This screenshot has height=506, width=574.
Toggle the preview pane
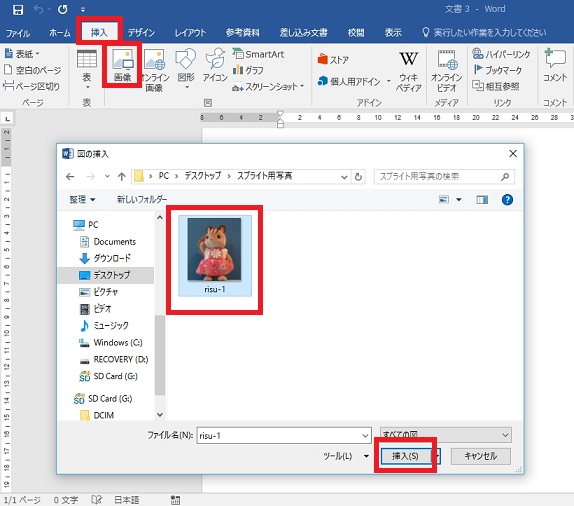482,200
